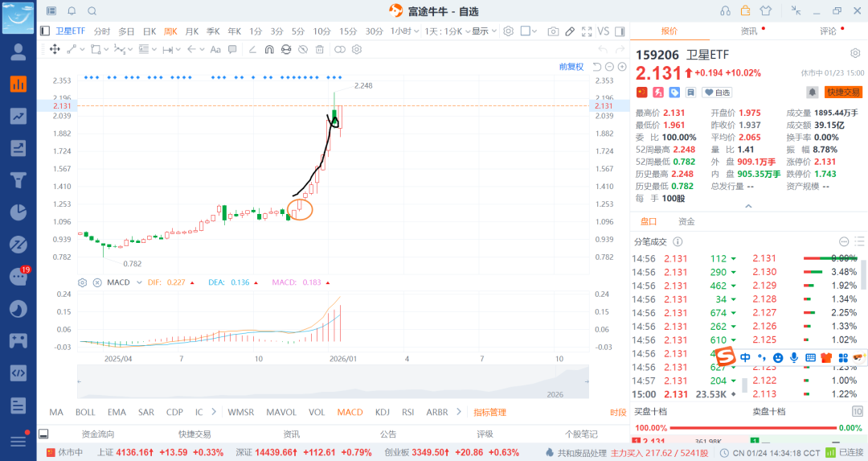
Task: Toggle the left panel collapse icon
Action: (45, 31)
